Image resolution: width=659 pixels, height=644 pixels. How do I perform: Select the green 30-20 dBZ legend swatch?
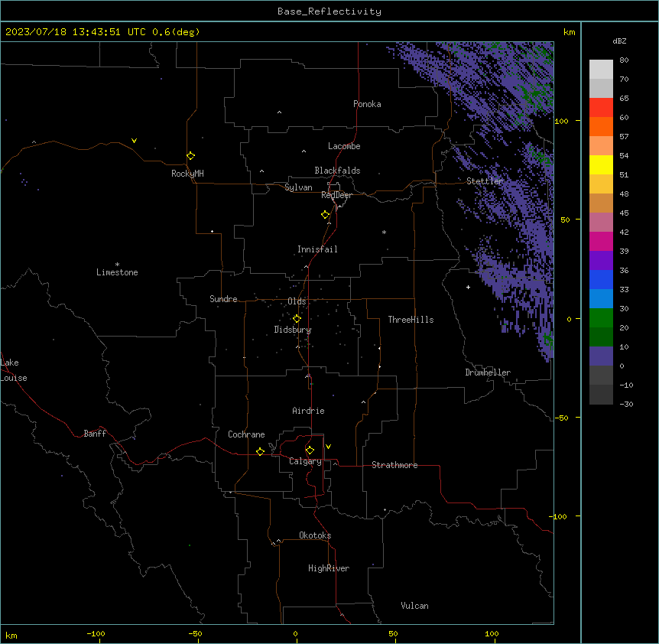click(x=601, y=318)
